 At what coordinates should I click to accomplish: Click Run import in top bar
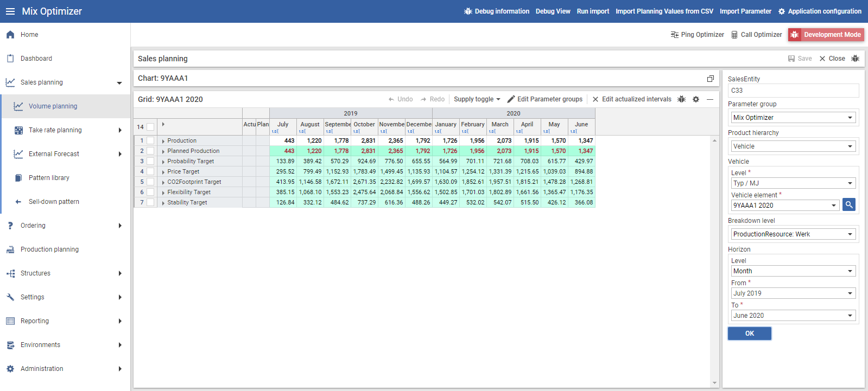click(x=593, y=11)
